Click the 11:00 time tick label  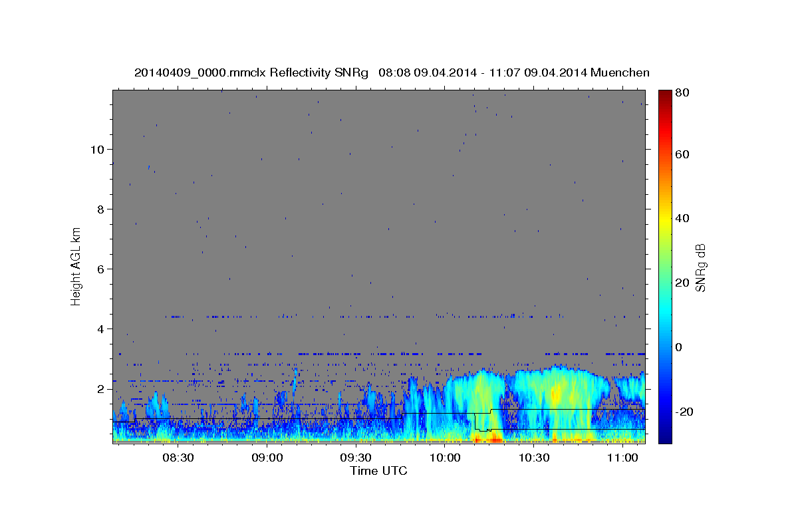click(622, 458)
